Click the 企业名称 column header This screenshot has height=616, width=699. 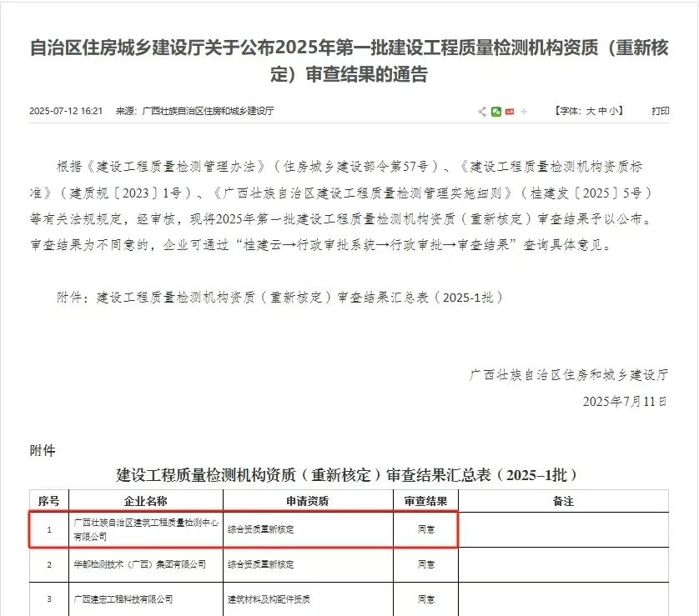(x=146, y=501)
